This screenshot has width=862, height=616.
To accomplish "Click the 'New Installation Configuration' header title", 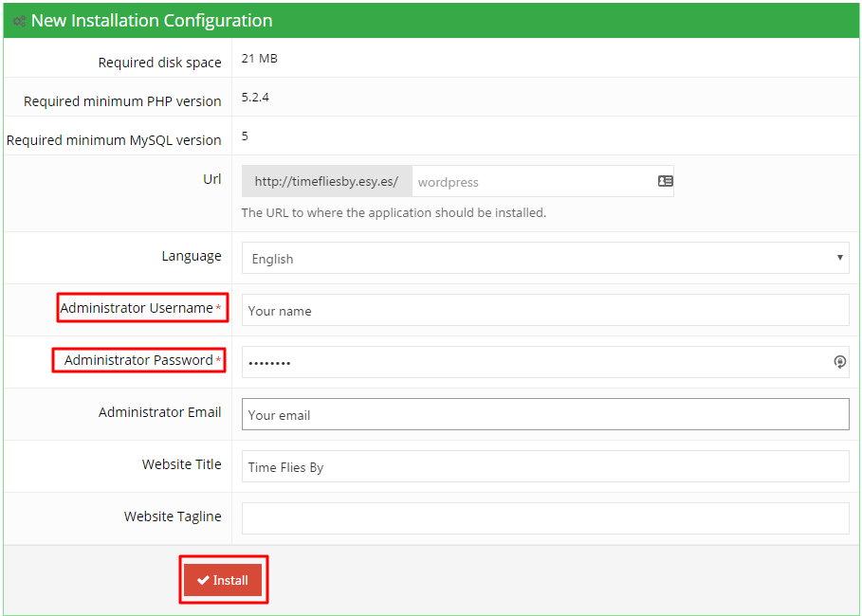I will [152, 20].
